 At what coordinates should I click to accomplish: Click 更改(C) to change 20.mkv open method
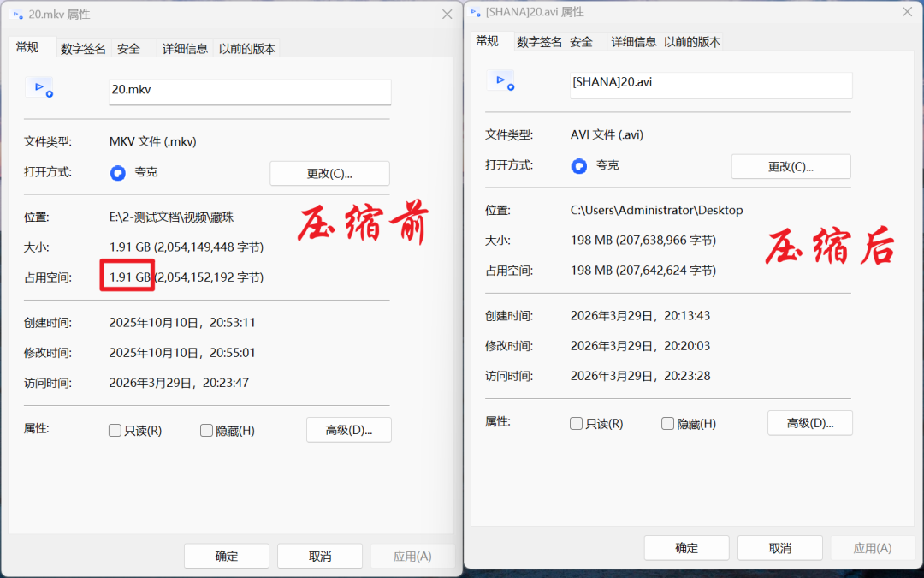[x=329, y=172]
